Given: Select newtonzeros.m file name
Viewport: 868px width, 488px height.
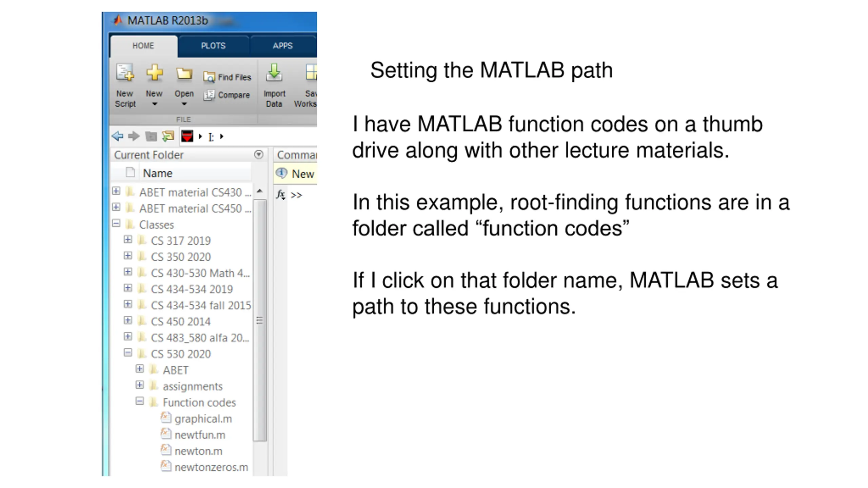Looking at the screenshot, I should pyautogui.click(x=211, y=467).
